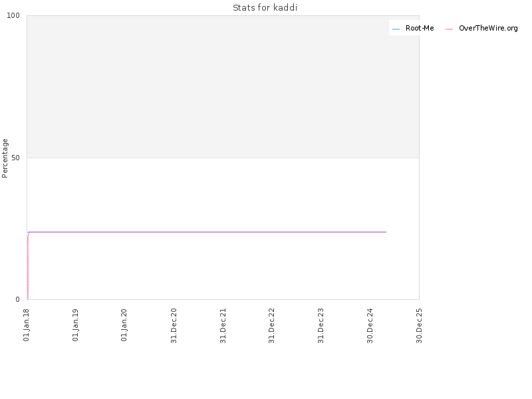Click the blue Root-Me legend swatch
532x399 pixels.
(396, 29)
